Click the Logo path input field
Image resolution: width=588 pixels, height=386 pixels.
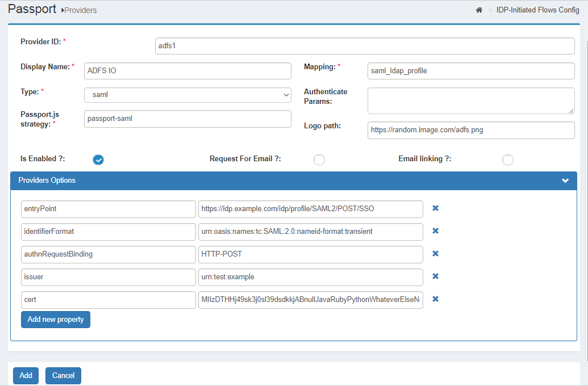coord(471,130)
